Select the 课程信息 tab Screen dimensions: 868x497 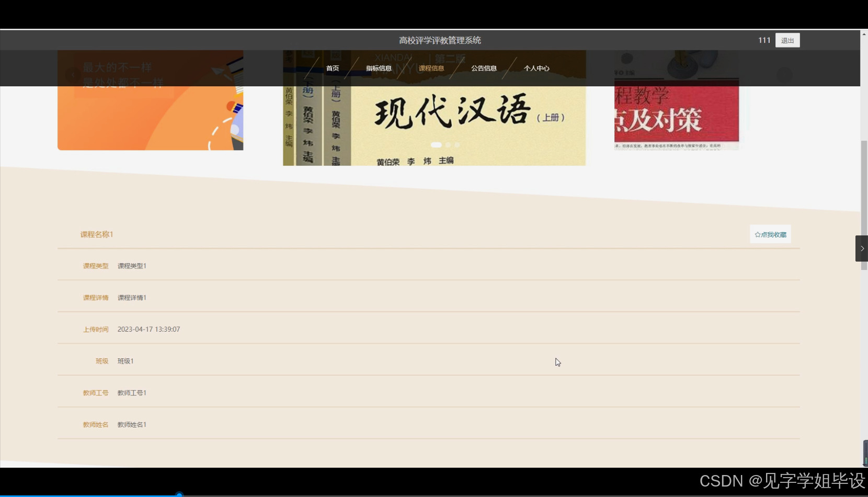tap(432, 68)
